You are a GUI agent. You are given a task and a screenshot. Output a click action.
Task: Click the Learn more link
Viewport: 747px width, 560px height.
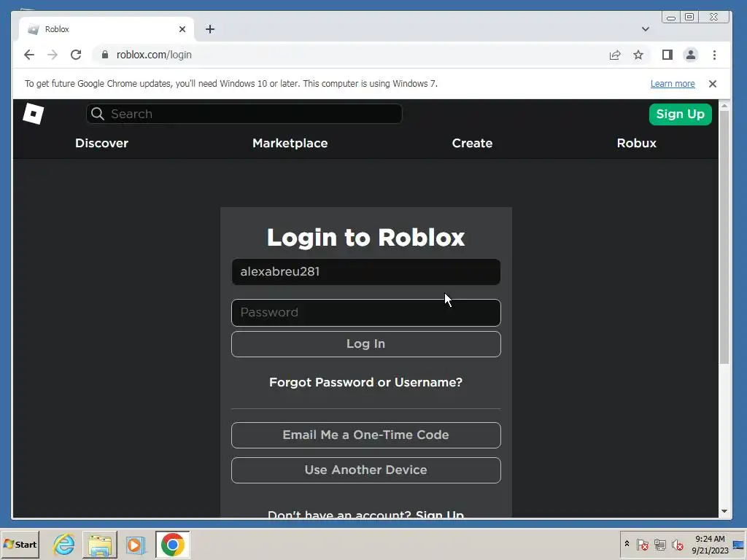click(x=673, y=84)
